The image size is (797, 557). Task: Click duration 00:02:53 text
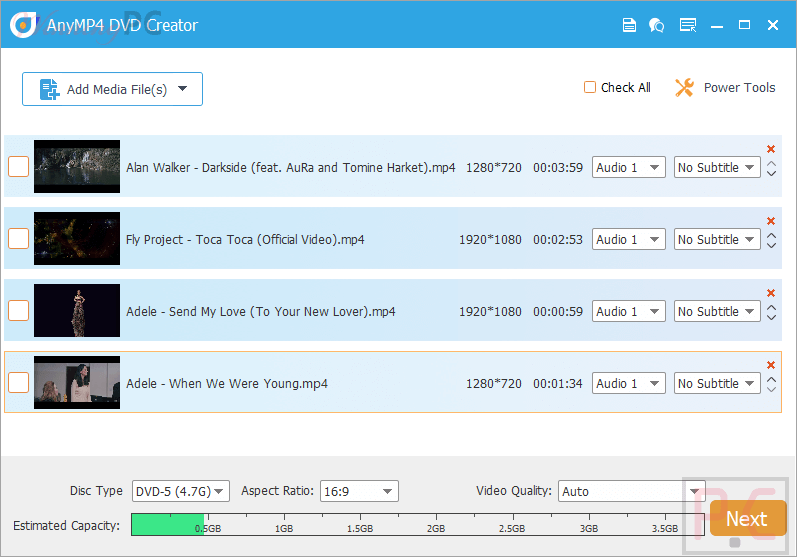pyautogui.click(x=558, y=240)
